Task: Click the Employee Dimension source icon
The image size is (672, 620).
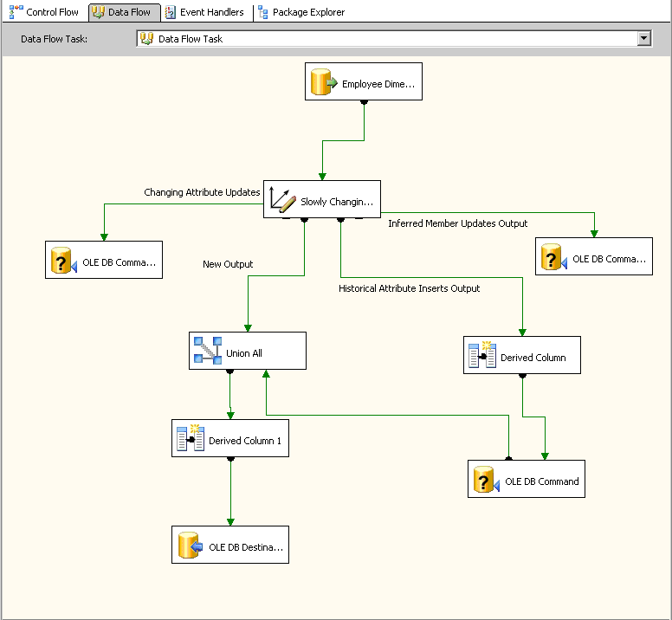Action: pyautogui.click(x=326, y=82)
